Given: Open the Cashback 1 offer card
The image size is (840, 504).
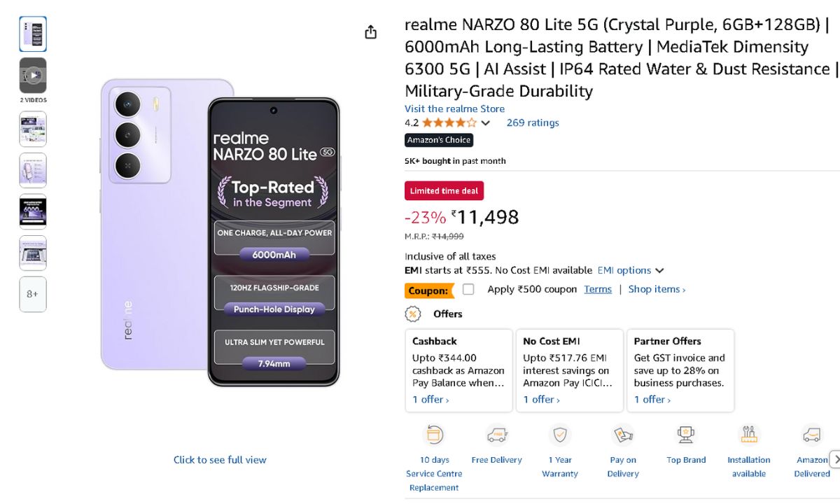Looking at the screenshot, I should pos(458,371).
